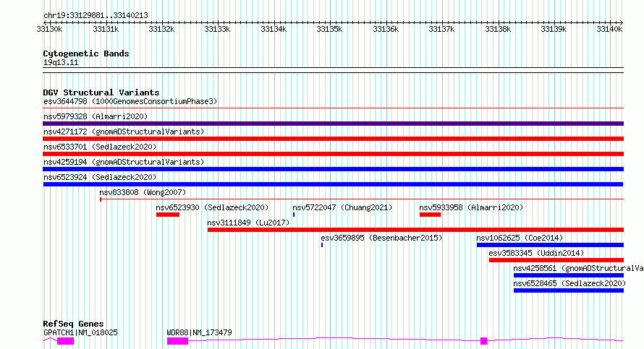Click the 33139k ruler position
Image resolution: width=644 pixels, height=349 pixels.
tap(554, 29)
